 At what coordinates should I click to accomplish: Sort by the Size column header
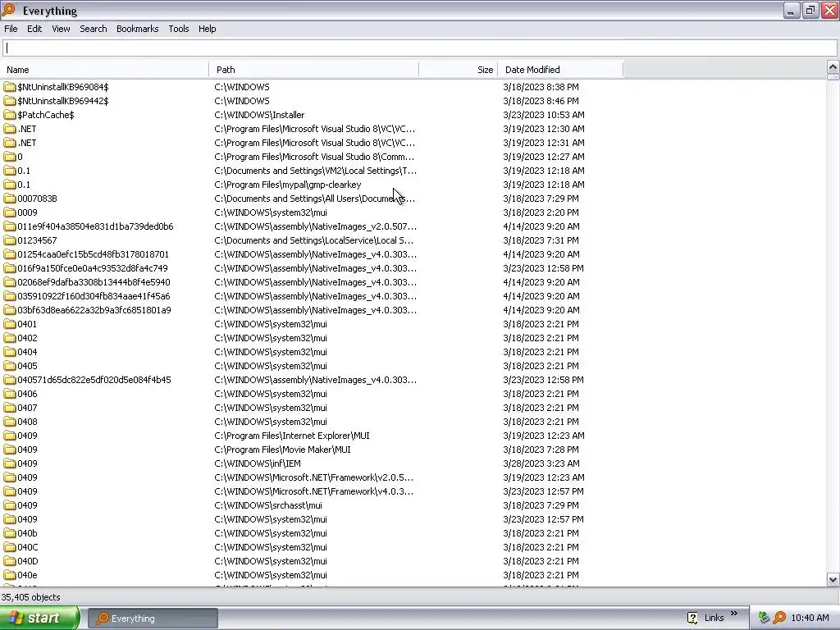tap(459, 70)
